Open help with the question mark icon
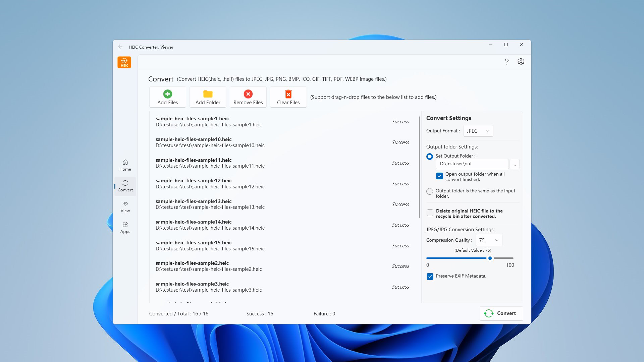644x362 pixels. click(x=507, y=62)
